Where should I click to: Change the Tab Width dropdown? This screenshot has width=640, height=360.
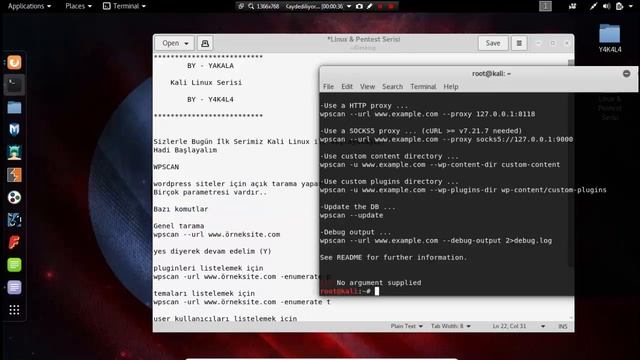coord(451,326)
